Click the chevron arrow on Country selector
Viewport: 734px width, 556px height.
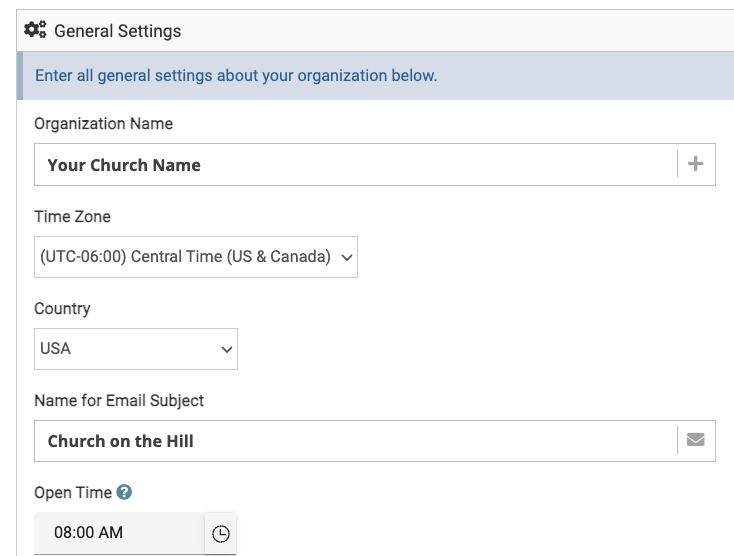coord(227,349)
